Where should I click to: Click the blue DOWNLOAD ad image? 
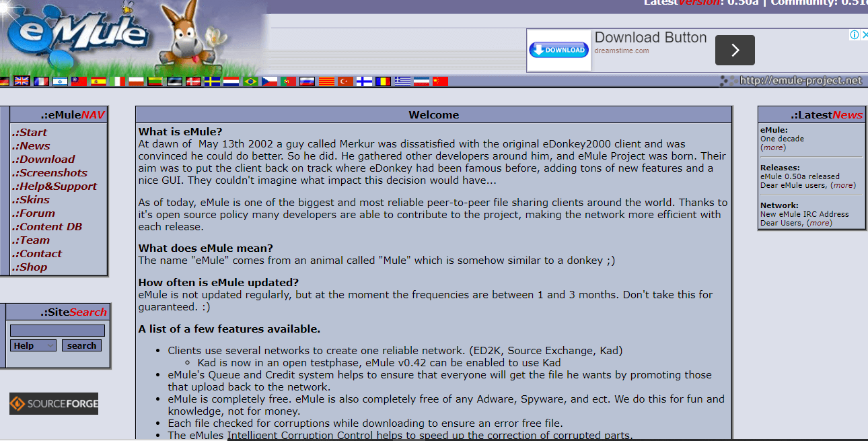coord(558,50)
